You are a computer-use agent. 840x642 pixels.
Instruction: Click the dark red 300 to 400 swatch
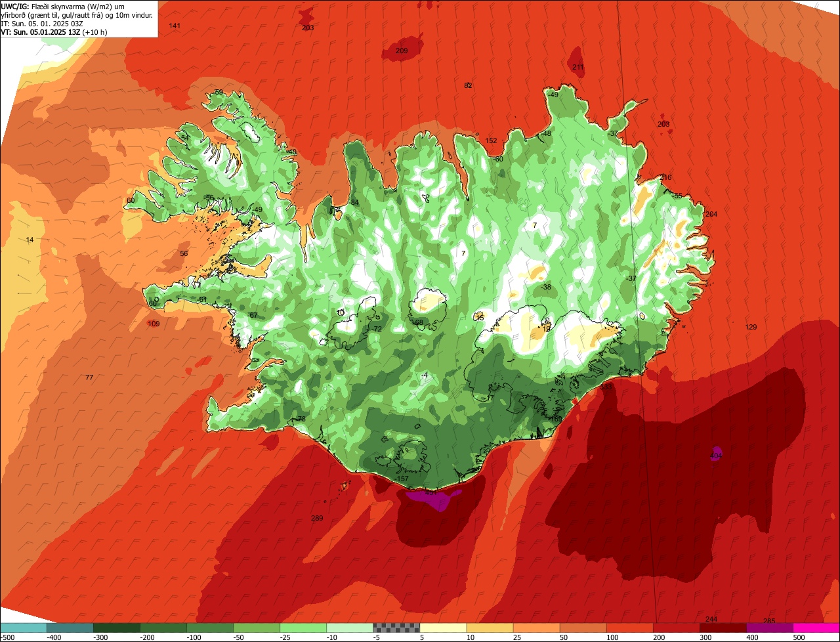point(723,628)
